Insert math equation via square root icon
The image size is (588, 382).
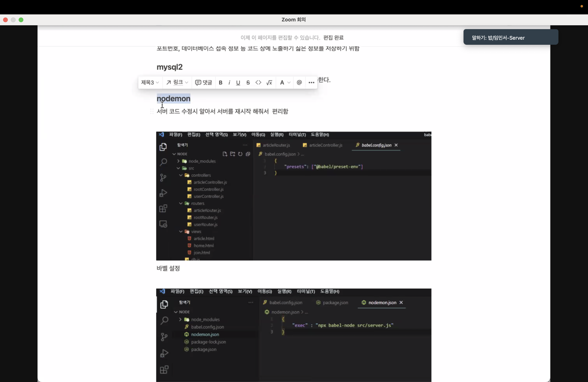[x=269, y=82]
